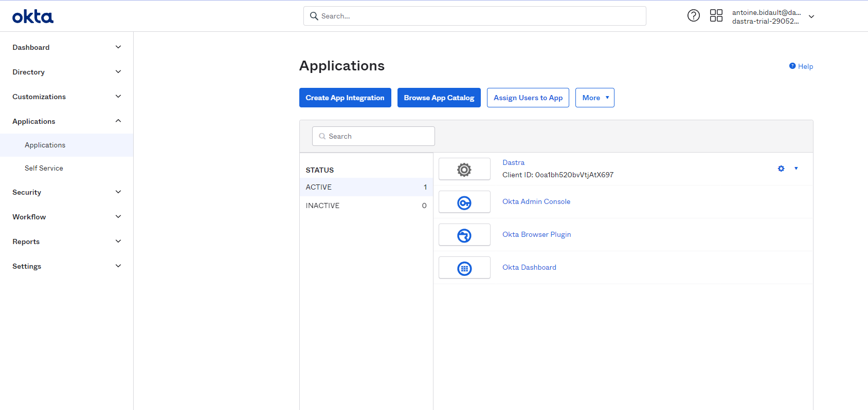Expand the Directory menu chevron
The image size is (868, 410).
point(118,72)
